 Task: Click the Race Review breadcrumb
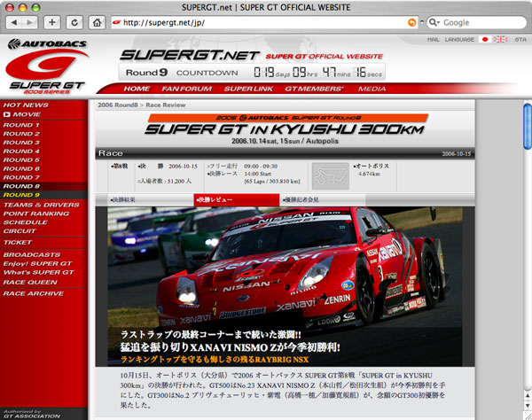[x=166, y=105]
